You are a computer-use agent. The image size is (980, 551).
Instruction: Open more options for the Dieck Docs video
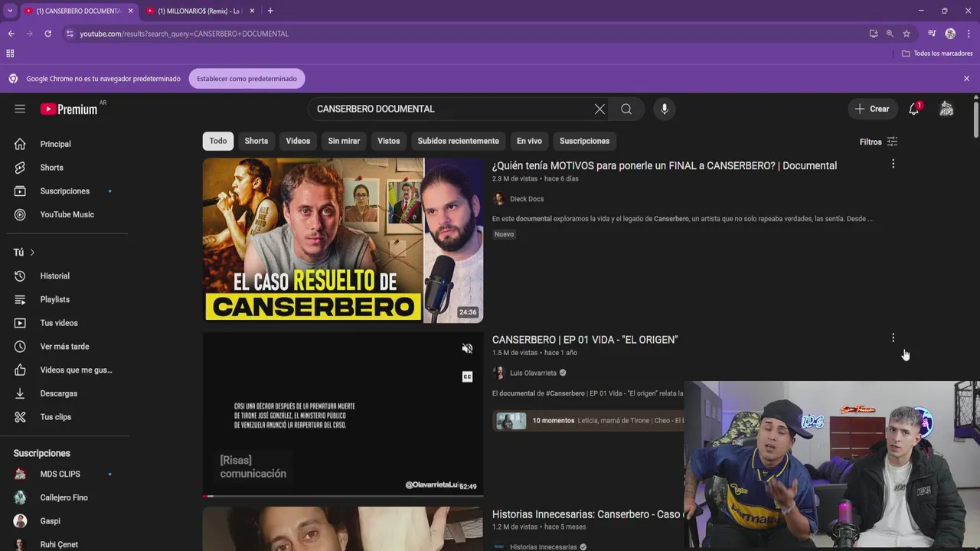coord(893,164)
